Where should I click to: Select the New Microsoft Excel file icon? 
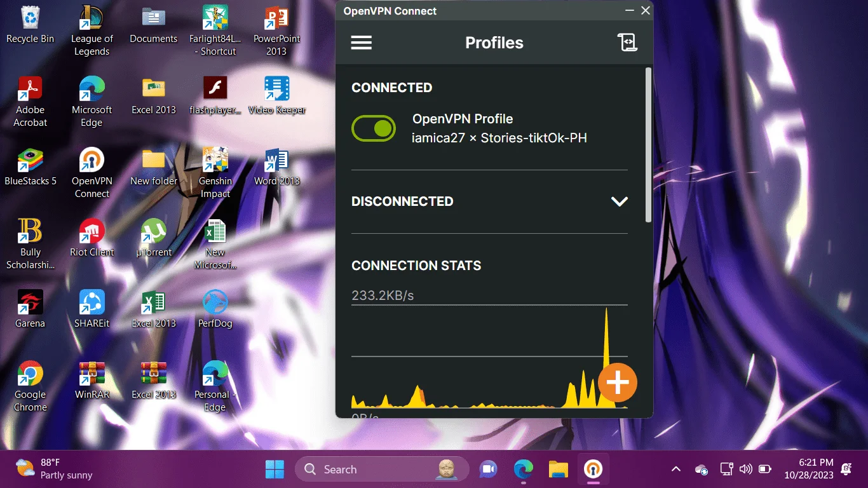coord(215,244)
